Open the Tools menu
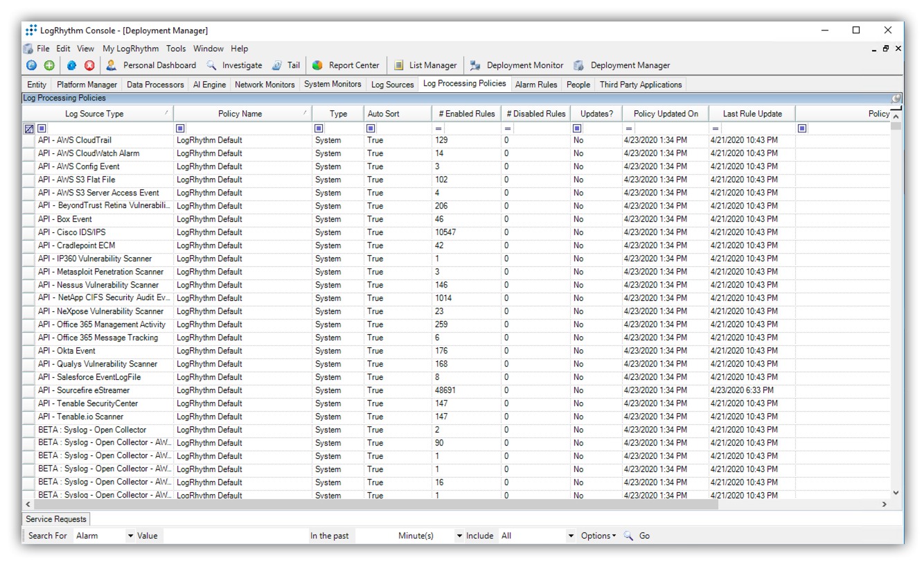The image size is (924, 567). pos(175,49)
